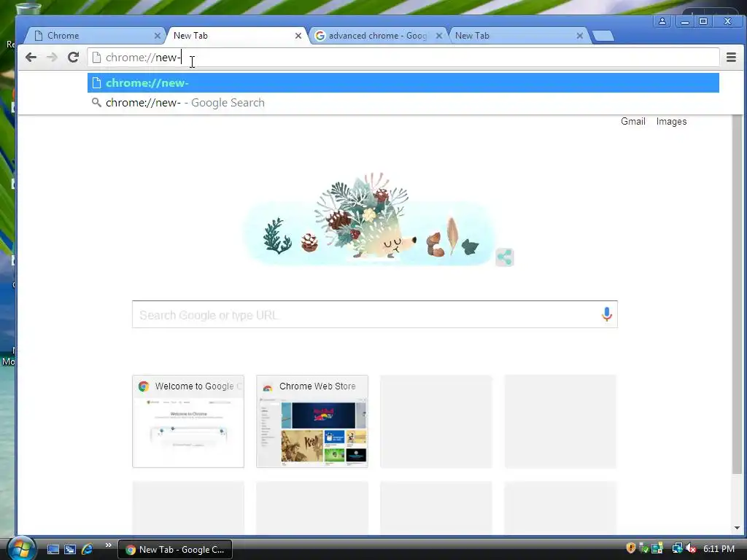This screenshot has width=747, height=560.
Task: Click the security shield tray icon
Action: 631,548
